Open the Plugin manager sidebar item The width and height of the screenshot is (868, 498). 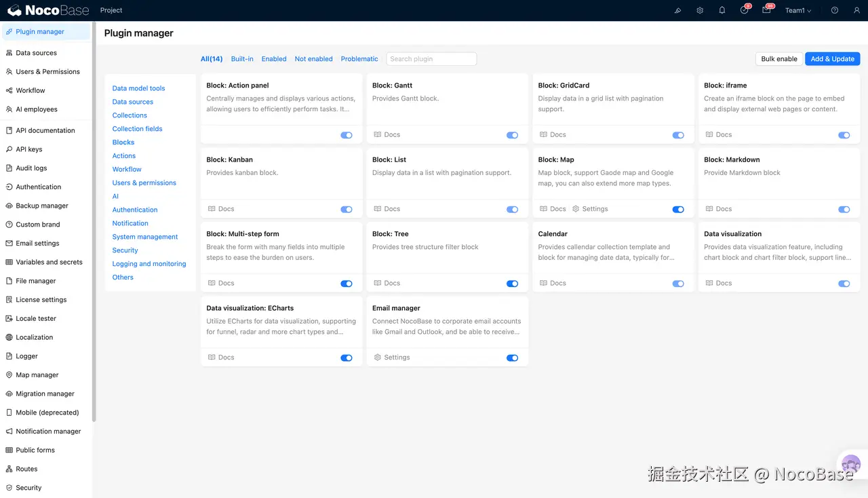[x=45, y=32]
